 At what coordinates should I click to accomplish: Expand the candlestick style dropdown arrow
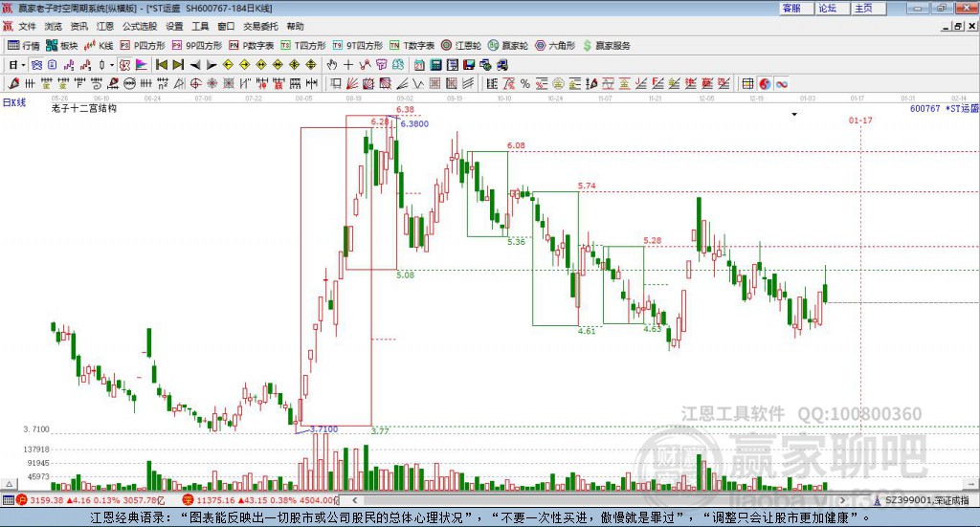(112, 65)
